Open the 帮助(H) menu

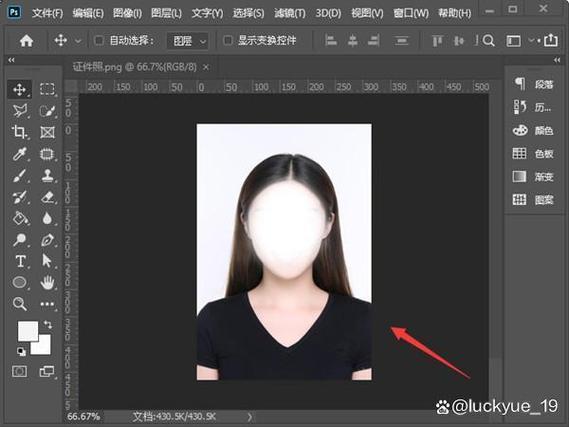(x=454, y=13)
